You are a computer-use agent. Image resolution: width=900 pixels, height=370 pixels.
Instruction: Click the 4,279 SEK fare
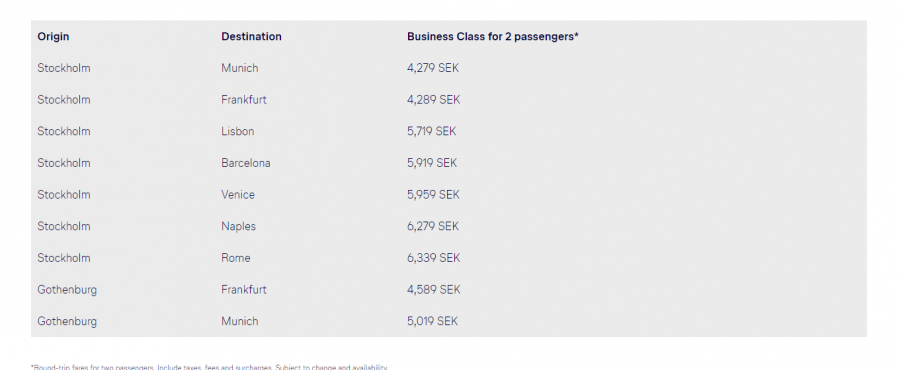[x=433, y=68]
